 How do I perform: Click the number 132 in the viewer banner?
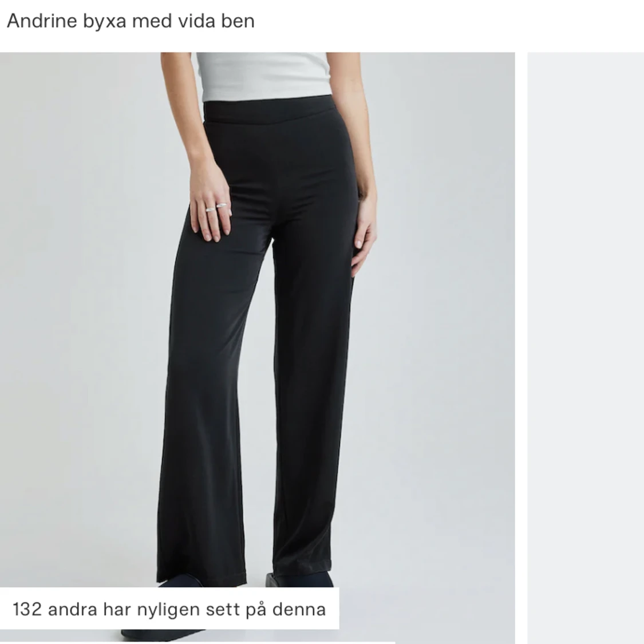pyautogui.click(x=27, y=609)
